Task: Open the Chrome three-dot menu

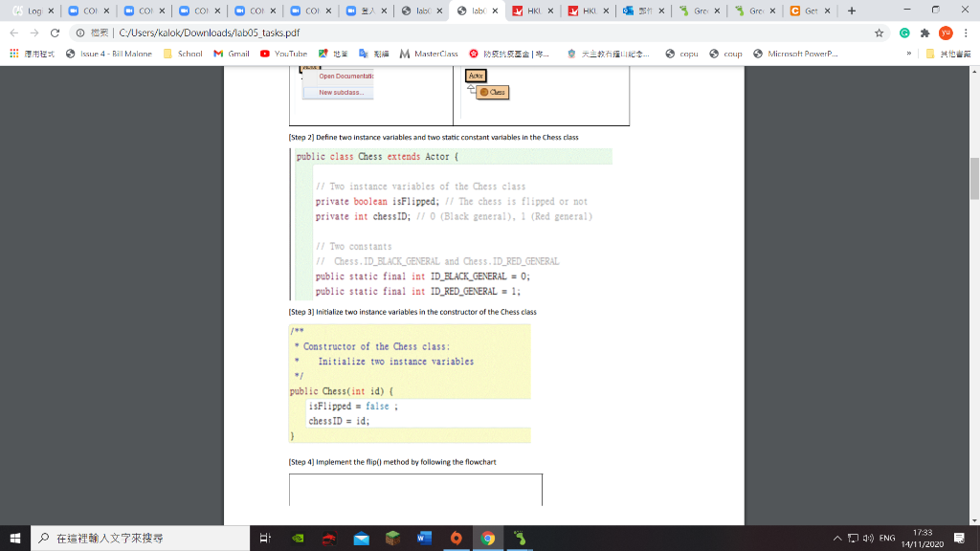Action: pyautogui.click(x=966, y=33)
